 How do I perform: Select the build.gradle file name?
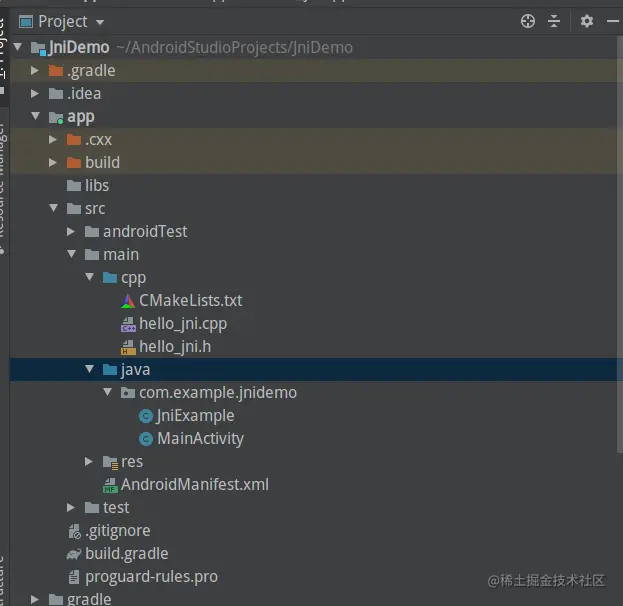[x=127, y=554]
